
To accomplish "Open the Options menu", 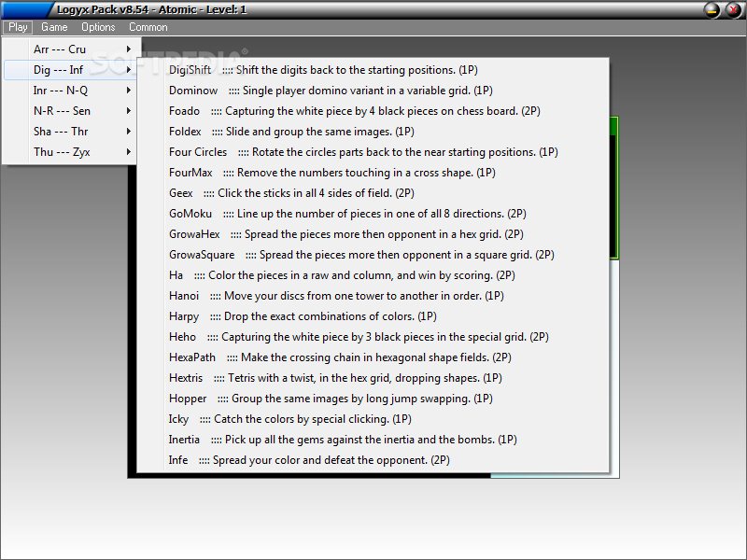I will [x=98, y=27].
